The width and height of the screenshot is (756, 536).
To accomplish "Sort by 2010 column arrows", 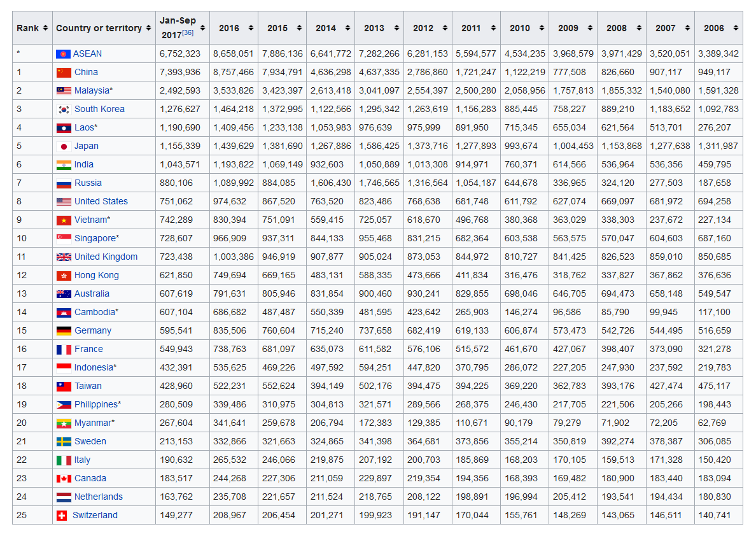I will pos(542,28).
